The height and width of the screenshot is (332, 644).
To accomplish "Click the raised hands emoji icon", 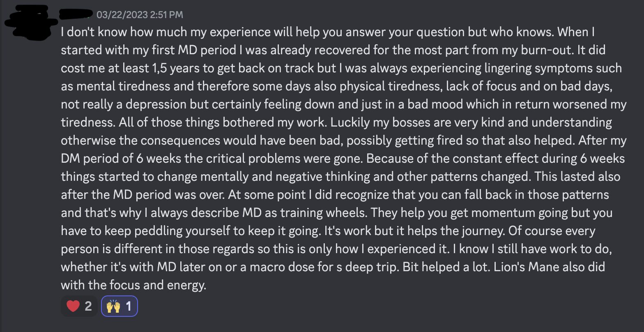I will tap(113, 306).
